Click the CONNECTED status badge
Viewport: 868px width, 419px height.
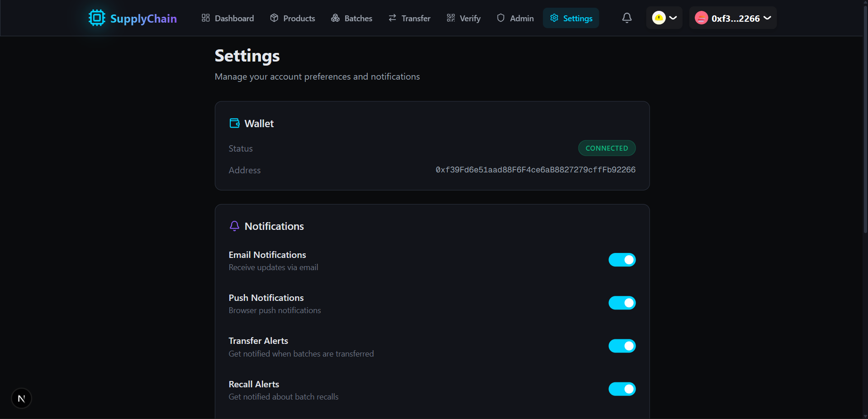[607, 148]
